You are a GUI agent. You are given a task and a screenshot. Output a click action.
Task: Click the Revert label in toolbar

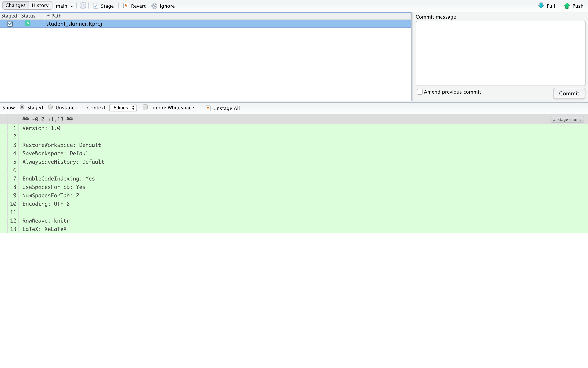pyautogui.click(x=138, y=6)
